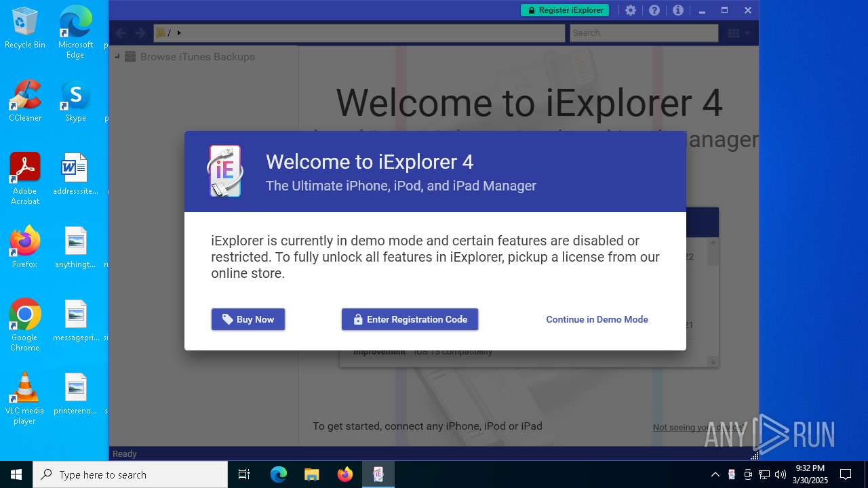This screenshot has width=868, height=488.
Task: Open iExplorer settings gear icon
Action: [x=631, y=10]
